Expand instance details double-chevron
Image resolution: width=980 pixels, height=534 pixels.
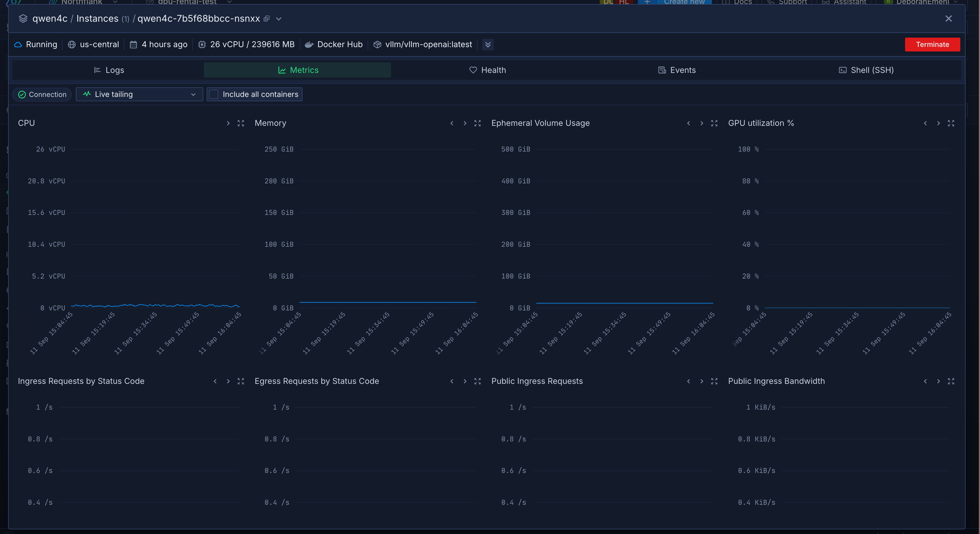[x=488, y=45]
